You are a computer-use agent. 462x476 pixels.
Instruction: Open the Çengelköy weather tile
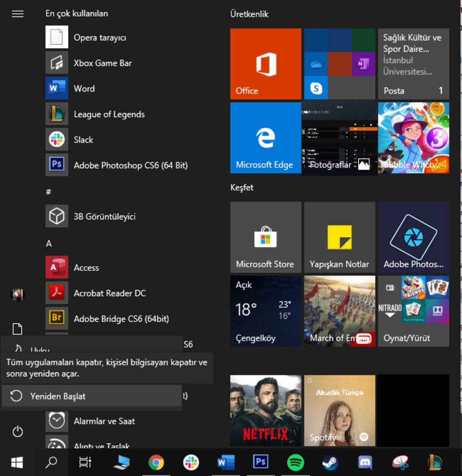[266, 311]
